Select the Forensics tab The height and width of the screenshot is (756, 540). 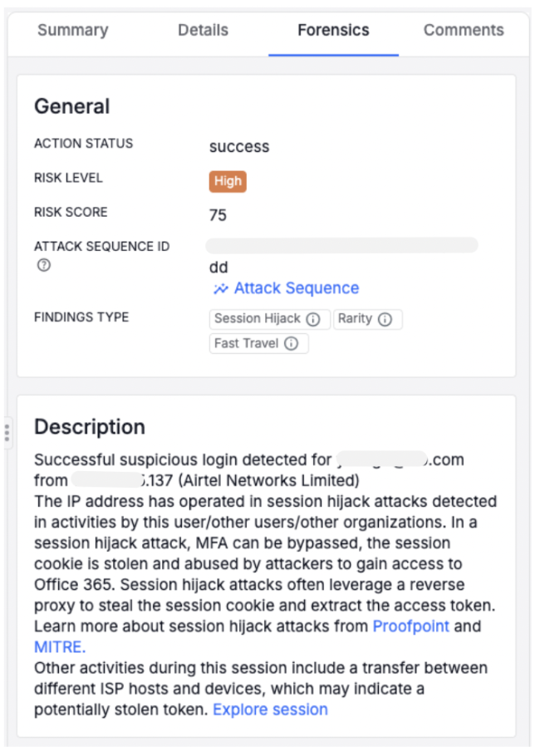(333, 30)
